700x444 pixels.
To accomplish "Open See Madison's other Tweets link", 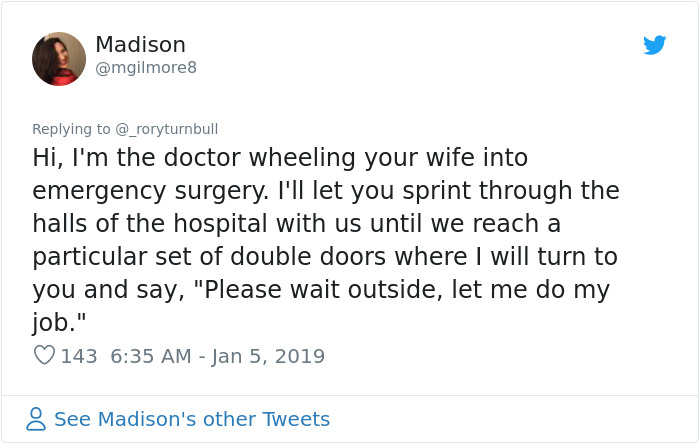I will pyautogui.click(x=191, y=419).
